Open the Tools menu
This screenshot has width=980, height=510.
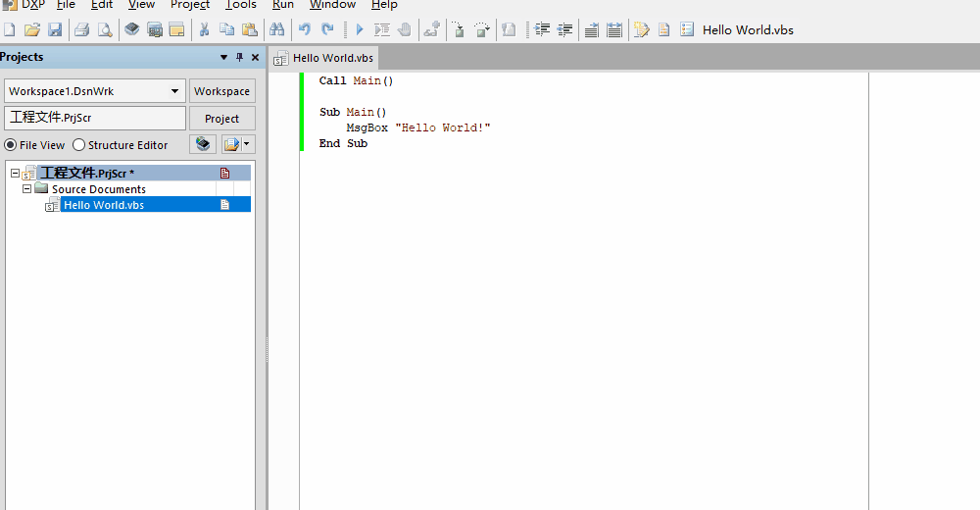point(241,5)
